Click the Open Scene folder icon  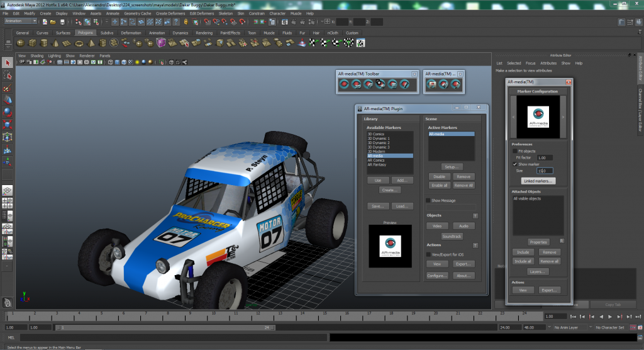coord(53,22)
